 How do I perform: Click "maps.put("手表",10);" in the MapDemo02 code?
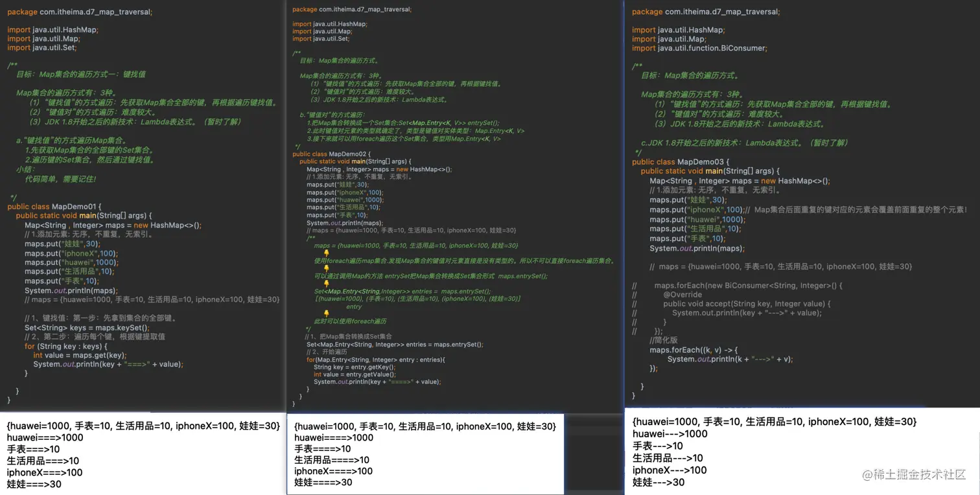(336, 215)
